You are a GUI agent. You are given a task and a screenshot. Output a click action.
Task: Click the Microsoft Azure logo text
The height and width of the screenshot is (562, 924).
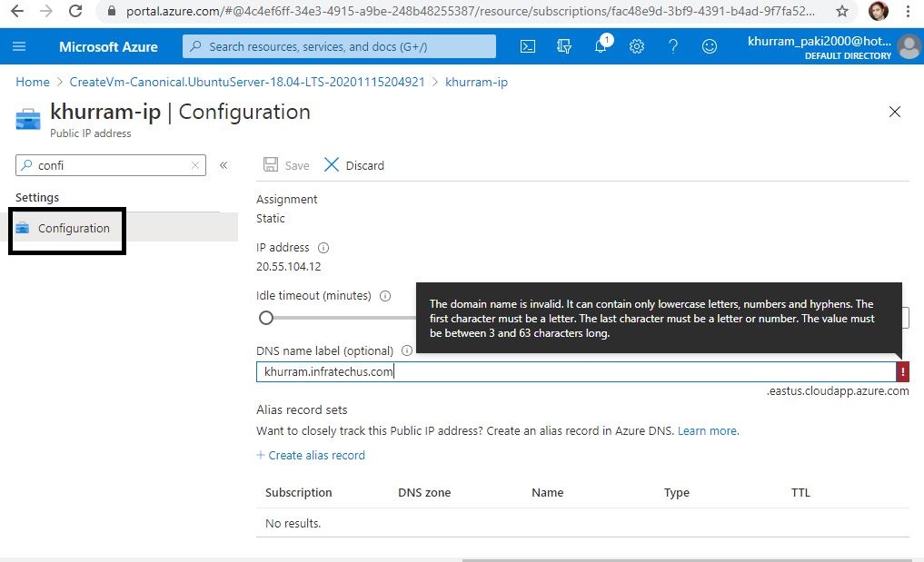pos(108,46)
